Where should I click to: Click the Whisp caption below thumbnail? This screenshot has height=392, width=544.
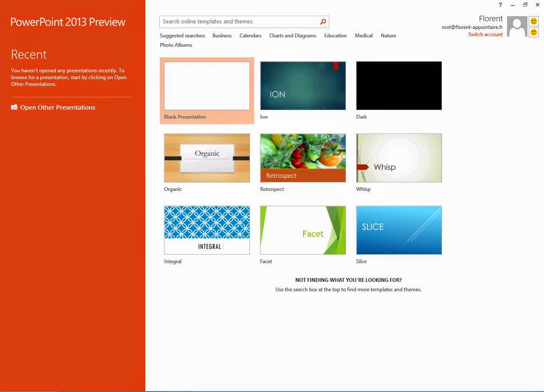point(363,189)
